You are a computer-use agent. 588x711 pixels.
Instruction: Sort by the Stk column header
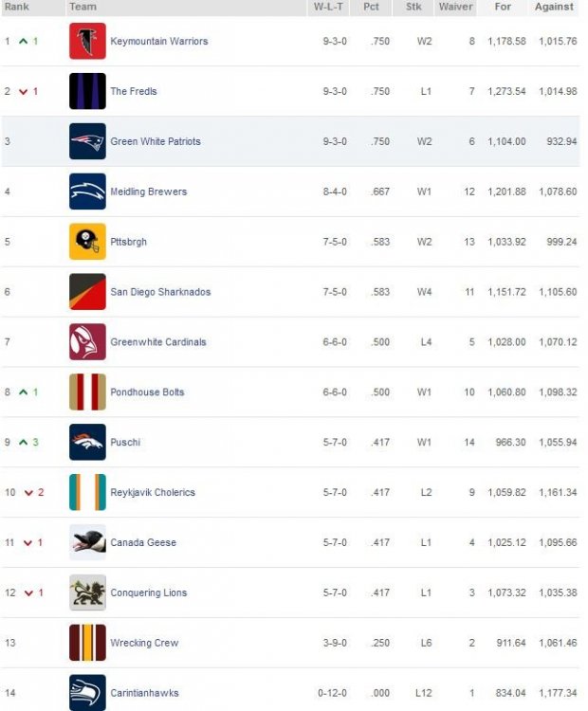coord(413,7)
